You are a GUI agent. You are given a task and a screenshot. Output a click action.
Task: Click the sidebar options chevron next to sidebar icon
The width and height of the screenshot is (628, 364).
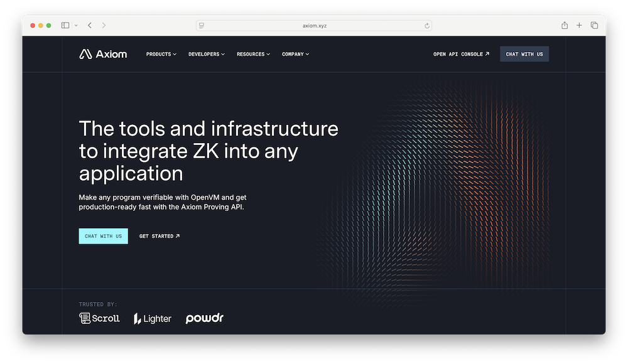76,25
